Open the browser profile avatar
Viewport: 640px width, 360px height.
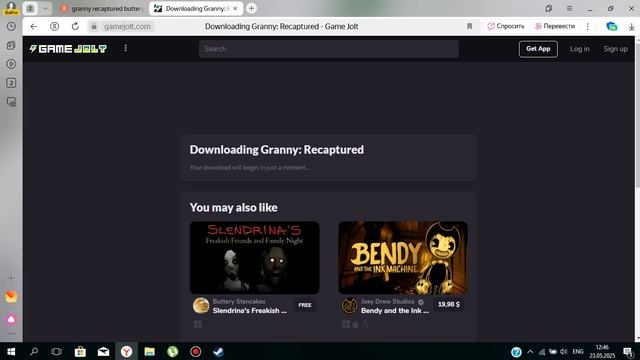(11, 8)
